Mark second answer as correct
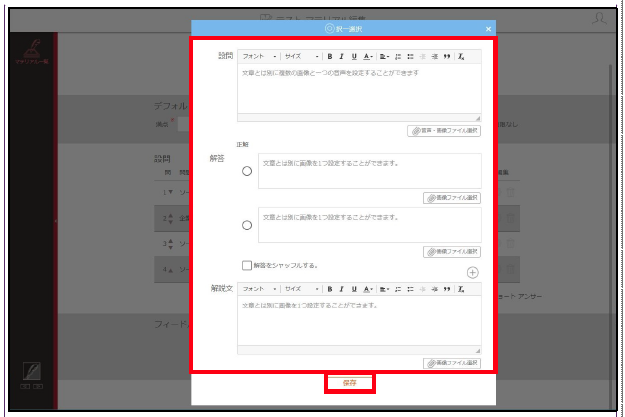 [x=247, y=225]
